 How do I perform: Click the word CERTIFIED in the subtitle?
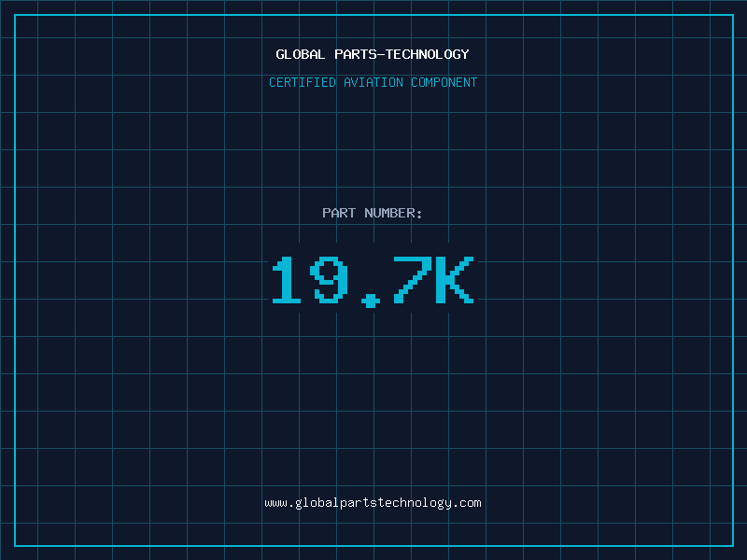pos(302,82)
